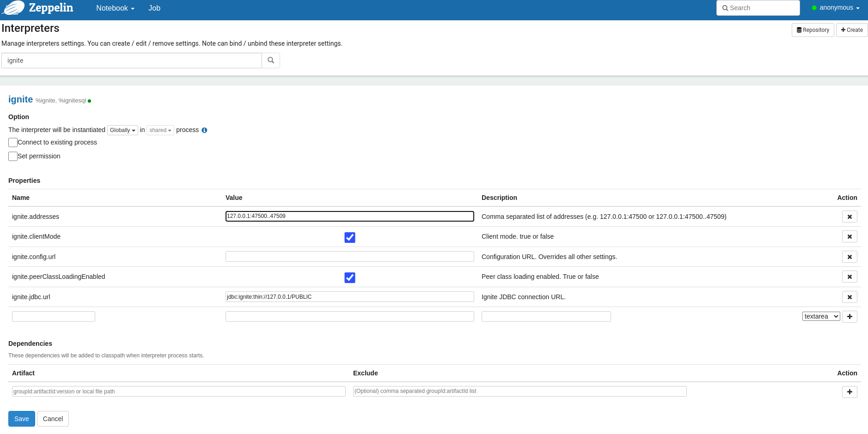Image resolution: width=868 pixels, height=434 pixels.
Task: Click the interpreter filter field containing ignite
Action: tap(132, 60)
